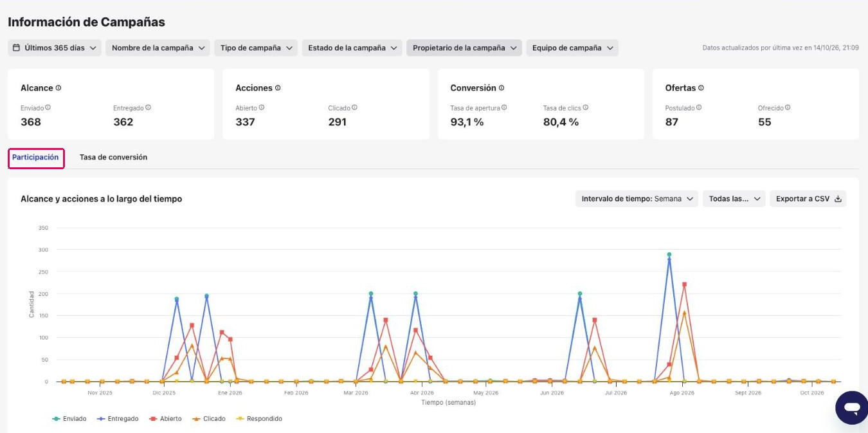868x433 pixels.
Task: Click the Datos actualizados por última vez text
Action: [781, 48]
